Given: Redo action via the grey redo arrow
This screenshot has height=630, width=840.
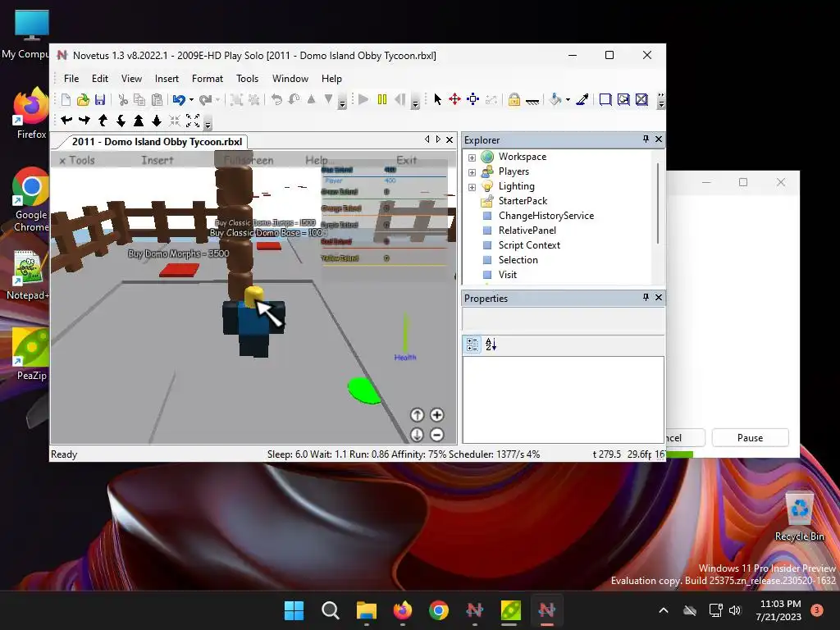Looking at the screenshot, I should pyautogui.click(x=205, y=99).
